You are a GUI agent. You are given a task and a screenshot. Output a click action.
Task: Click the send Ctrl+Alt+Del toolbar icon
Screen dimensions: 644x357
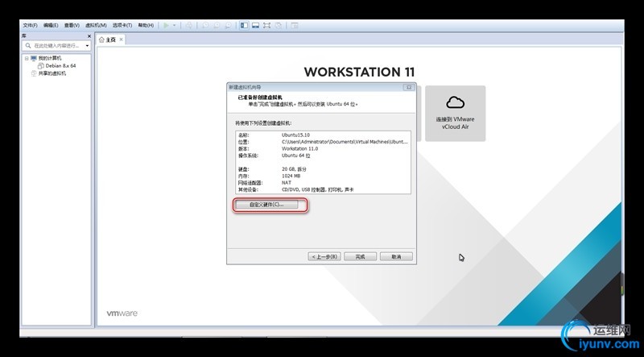click(x=189, y=26)
